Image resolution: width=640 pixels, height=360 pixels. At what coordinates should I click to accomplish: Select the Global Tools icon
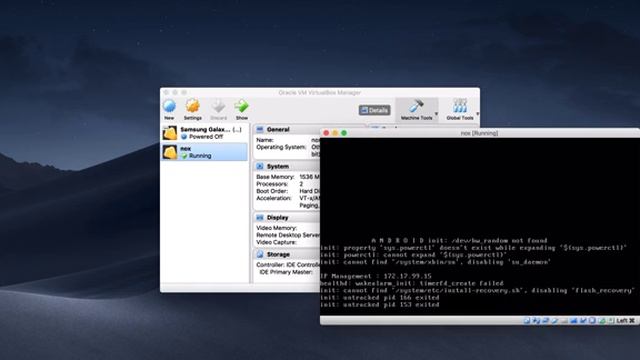pos(460,107)
